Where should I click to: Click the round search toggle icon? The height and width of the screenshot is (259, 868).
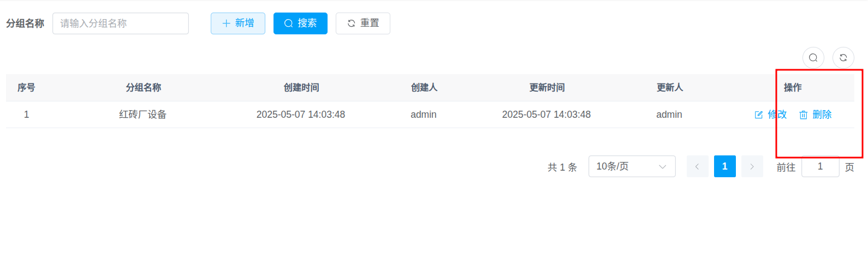point(813,58)
